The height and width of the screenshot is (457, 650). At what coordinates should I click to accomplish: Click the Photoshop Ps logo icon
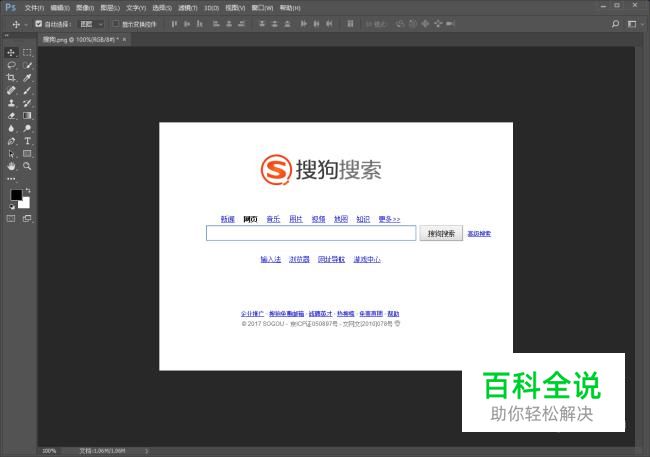[10, 7]
